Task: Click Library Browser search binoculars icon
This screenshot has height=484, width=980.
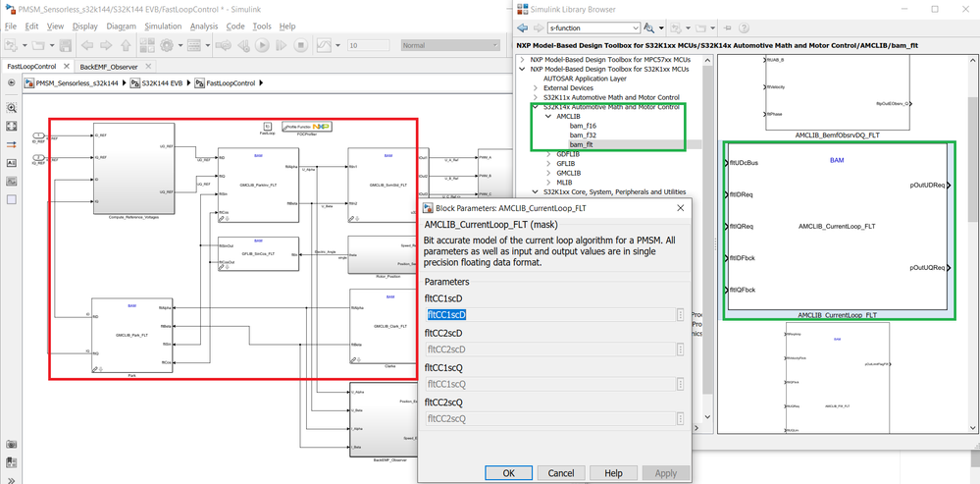Action: pos(648,27)
